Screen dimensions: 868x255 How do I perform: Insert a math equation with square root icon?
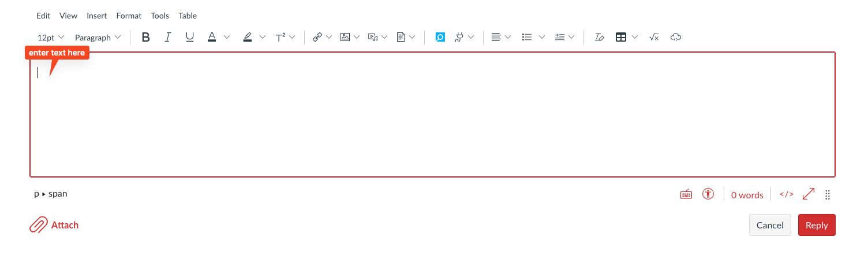click(x=654, y=38)
